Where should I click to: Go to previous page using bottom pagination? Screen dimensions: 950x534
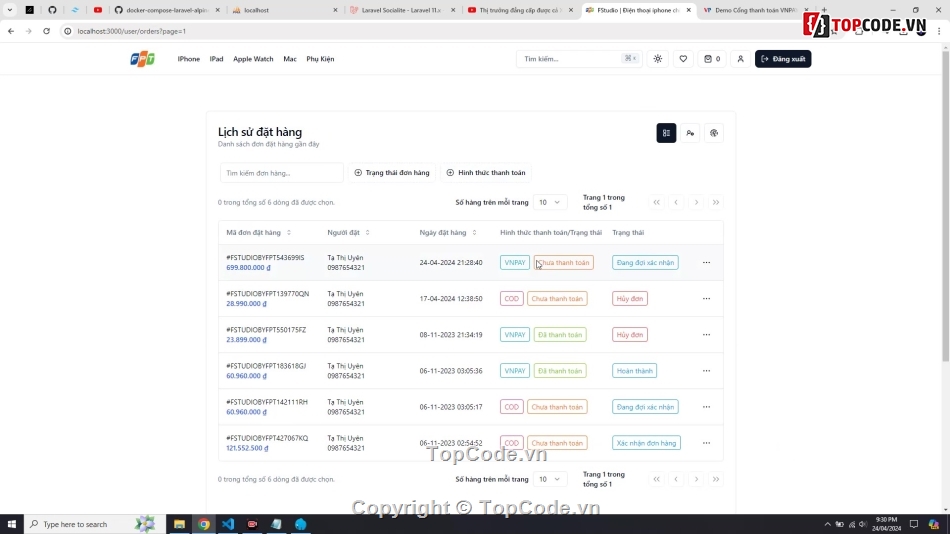(x=676, y=479)
